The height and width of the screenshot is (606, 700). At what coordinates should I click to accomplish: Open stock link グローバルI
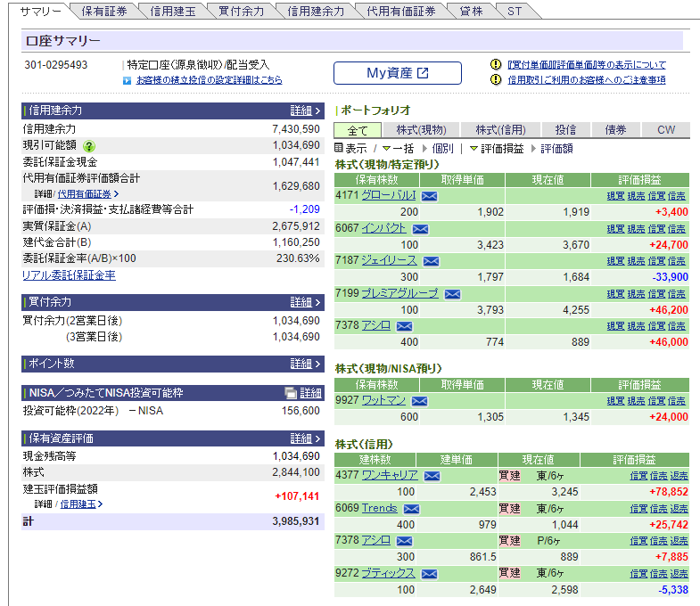(389, 195)
